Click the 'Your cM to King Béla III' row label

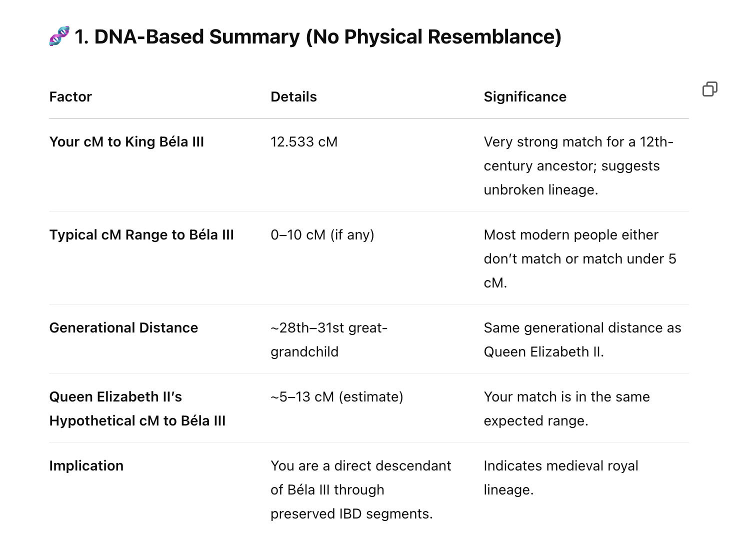pyautogui.click(x=126, y=142)
